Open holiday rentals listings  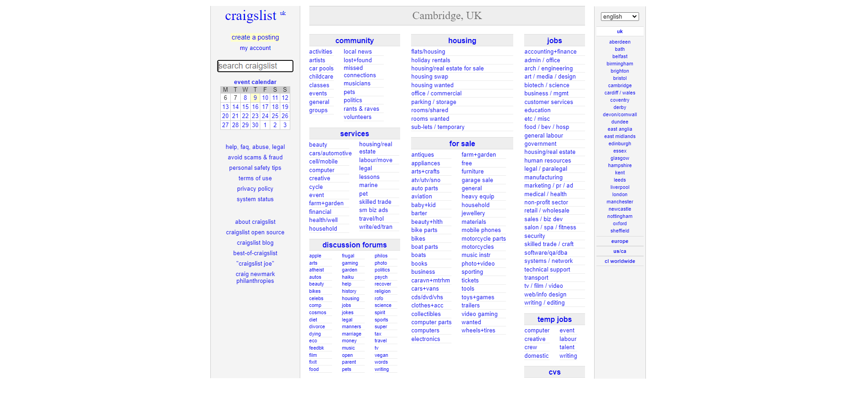431,60
